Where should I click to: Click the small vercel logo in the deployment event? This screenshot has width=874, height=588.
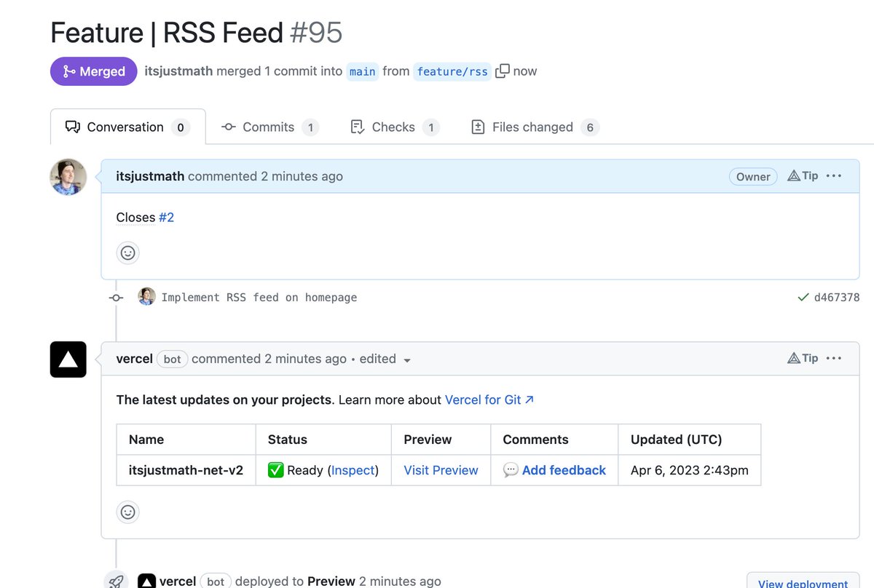pos(146,581)
